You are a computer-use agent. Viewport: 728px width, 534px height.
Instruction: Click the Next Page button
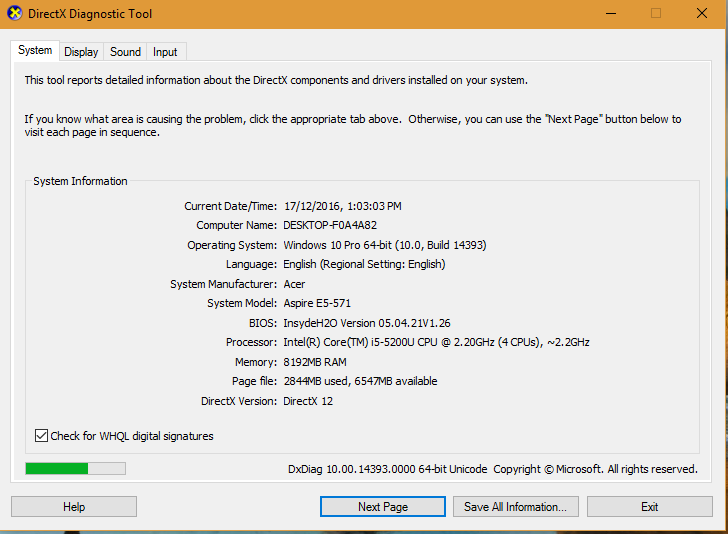point(382,507)
